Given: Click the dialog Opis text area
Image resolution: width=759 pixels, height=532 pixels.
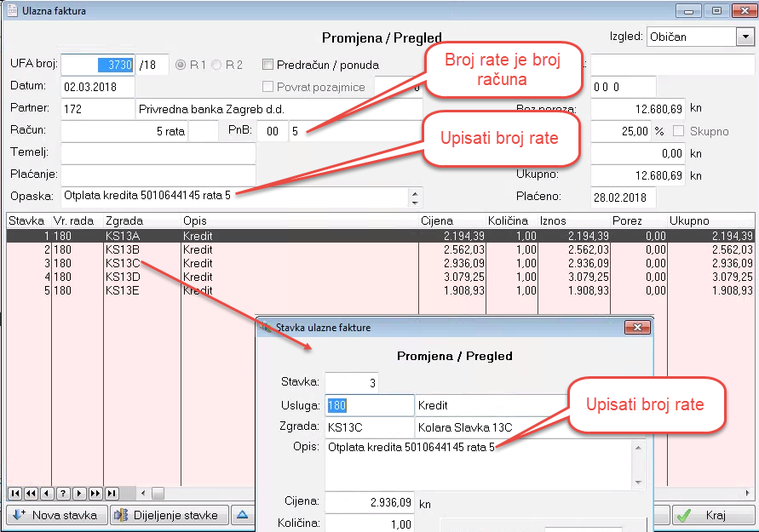Looking at the screenshot, I should pos(478,465).
